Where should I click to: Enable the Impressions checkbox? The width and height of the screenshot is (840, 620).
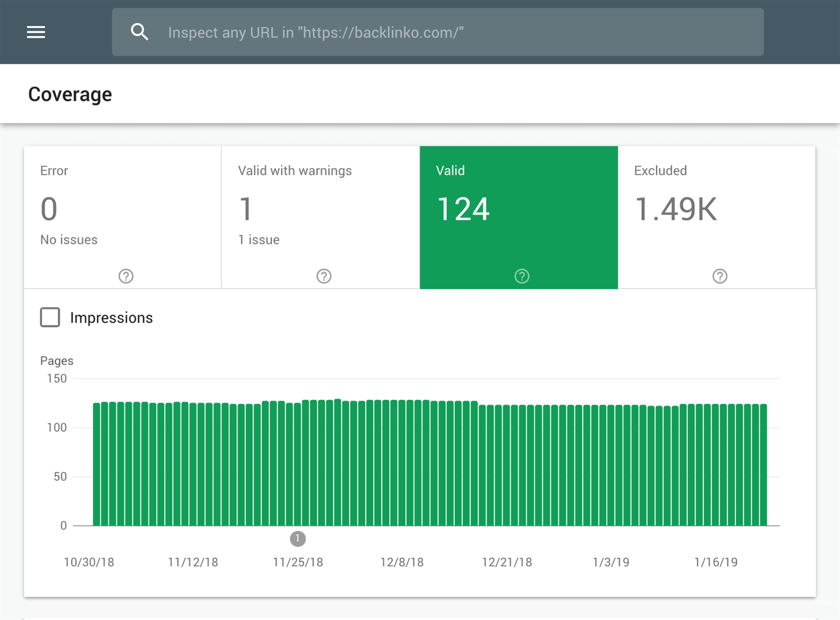click(x=50, y=317)
